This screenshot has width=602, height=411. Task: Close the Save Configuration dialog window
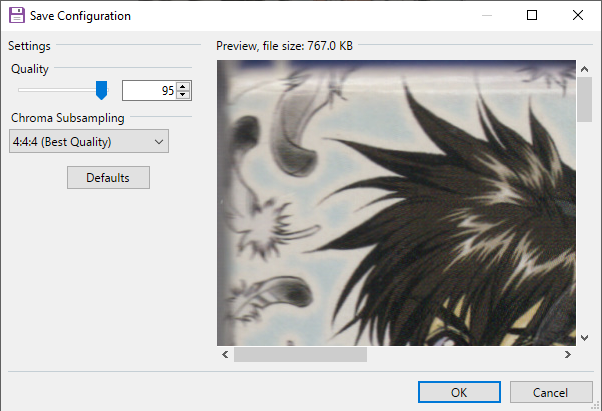tap(578, 16)
